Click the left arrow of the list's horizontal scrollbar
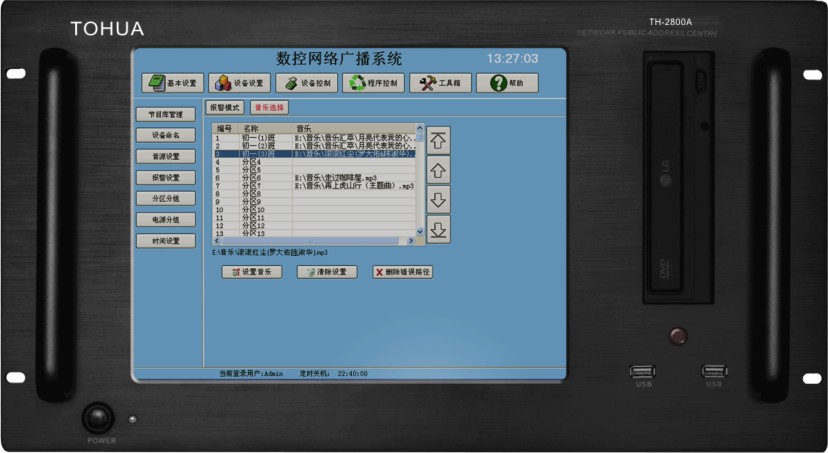The width and height of the screenshot is (828, 453). coord(217,241)
